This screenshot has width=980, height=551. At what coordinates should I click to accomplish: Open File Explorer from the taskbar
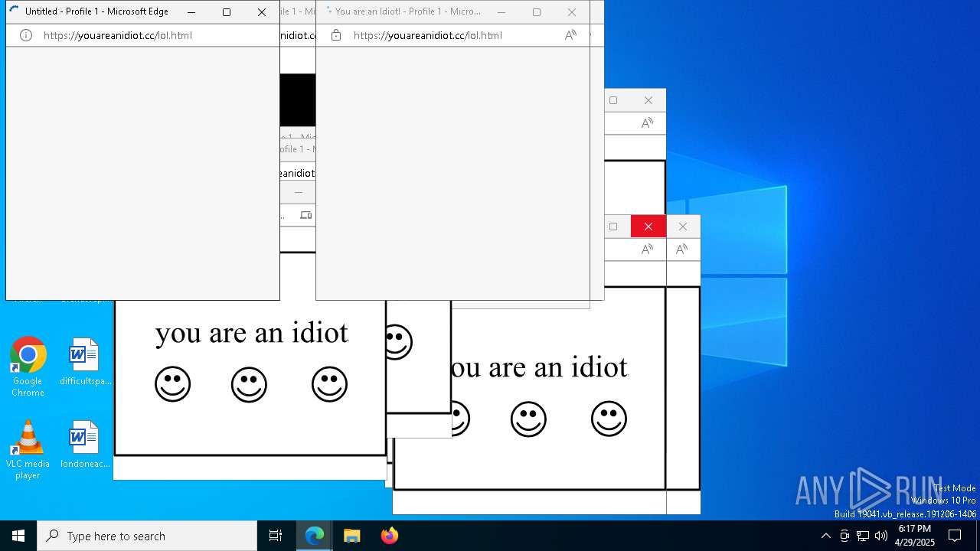(351, 536)
